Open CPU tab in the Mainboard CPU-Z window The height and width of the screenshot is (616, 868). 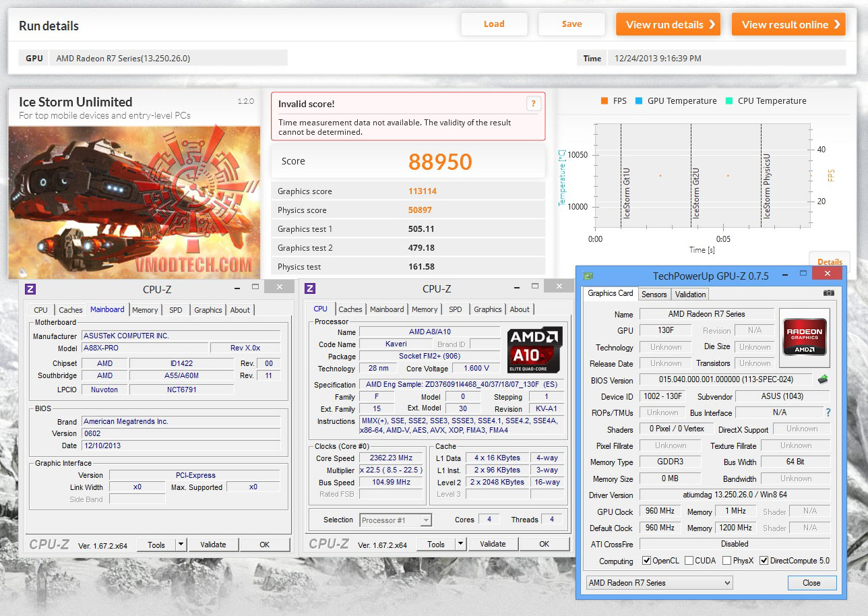click(x=40, y=310)
